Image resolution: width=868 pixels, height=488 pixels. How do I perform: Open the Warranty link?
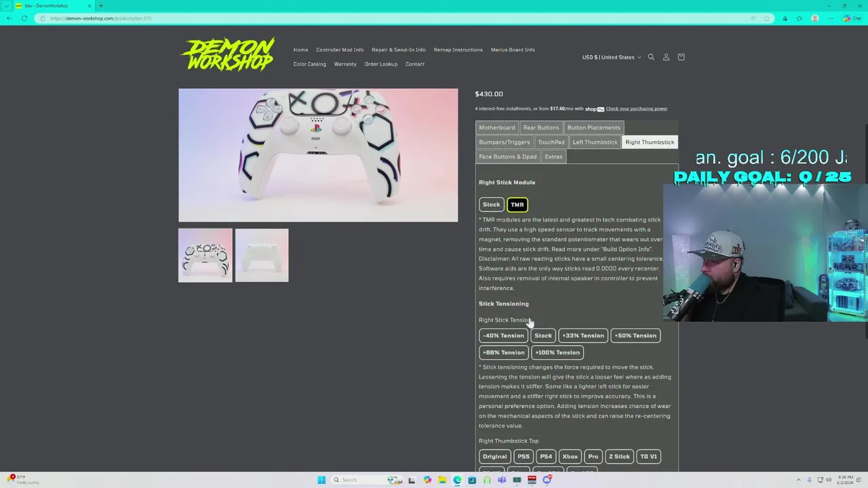click(x=345, y=64)
